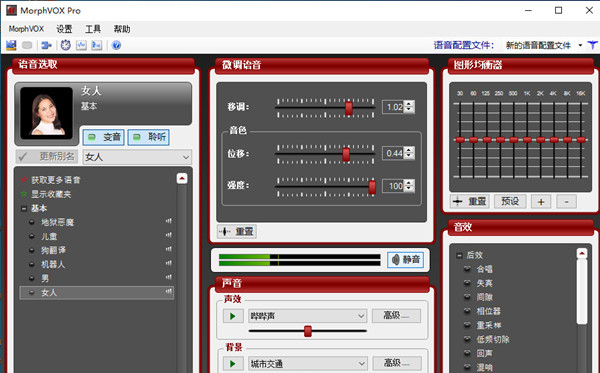
Task: Click the bullet icon next to 间隙 effect
Action: [467, 296]
